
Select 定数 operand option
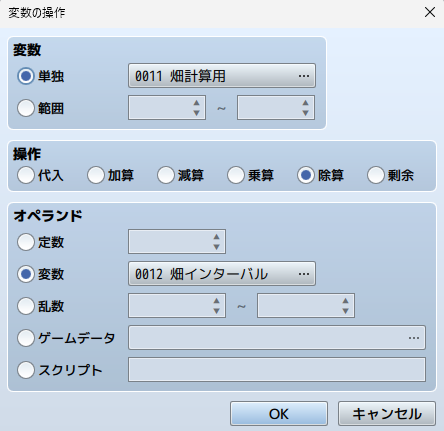pyautogui.click(x=26, y=242)
